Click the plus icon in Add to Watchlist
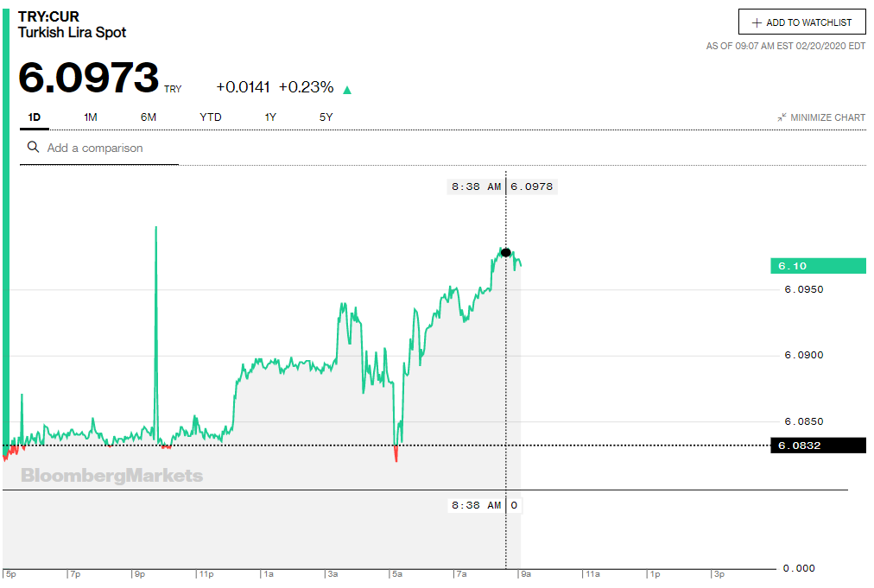 click(x=757, y=22)
